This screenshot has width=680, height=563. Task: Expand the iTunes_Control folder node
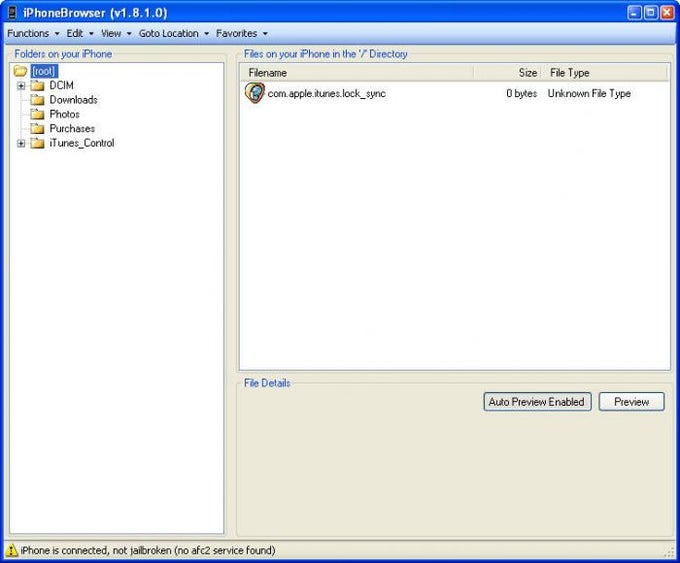pyautogui.click(x=21, y=143)
